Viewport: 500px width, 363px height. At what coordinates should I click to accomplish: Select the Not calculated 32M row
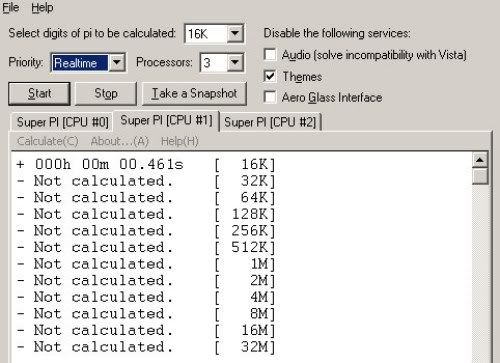point(146,347)
